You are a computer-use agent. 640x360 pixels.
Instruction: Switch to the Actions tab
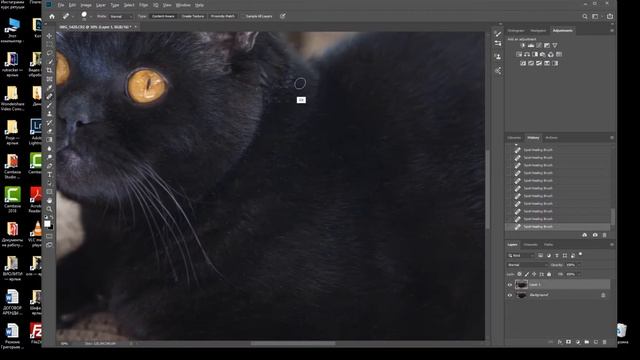[x=551, y=138]
